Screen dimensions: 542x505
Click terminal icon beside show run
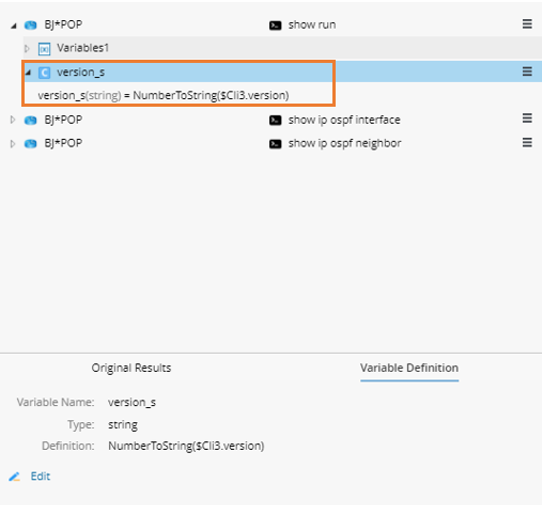pyautogui.click(x=275, y=25)
